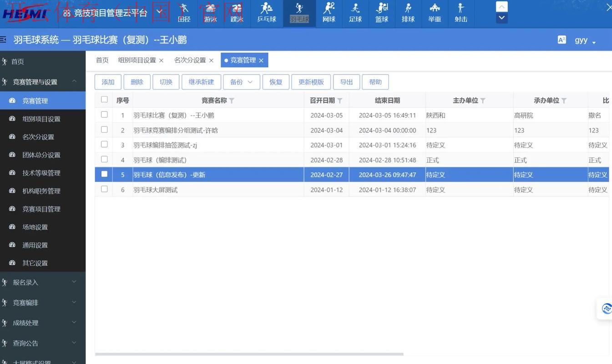The height and width of the screenshot is (364, 612).
Task: Click the 网球 tennis sport icon
Action: pos(329,13)
